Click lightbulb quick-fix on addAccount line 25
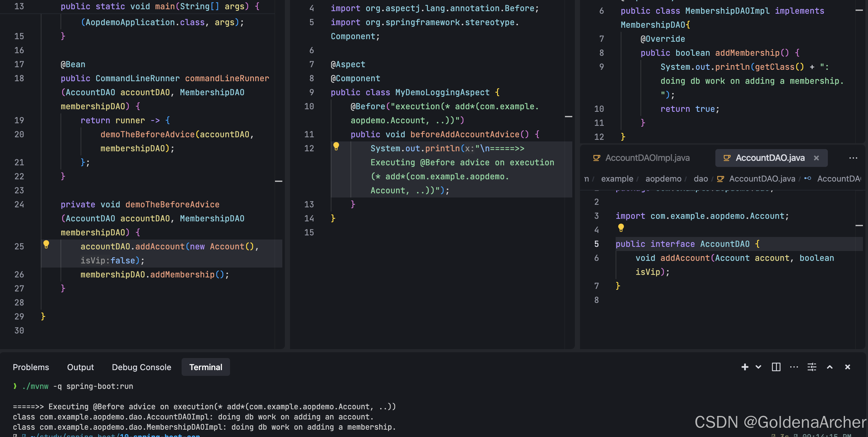This screenshot has height=437, width=868. click(x=46, y=244)
